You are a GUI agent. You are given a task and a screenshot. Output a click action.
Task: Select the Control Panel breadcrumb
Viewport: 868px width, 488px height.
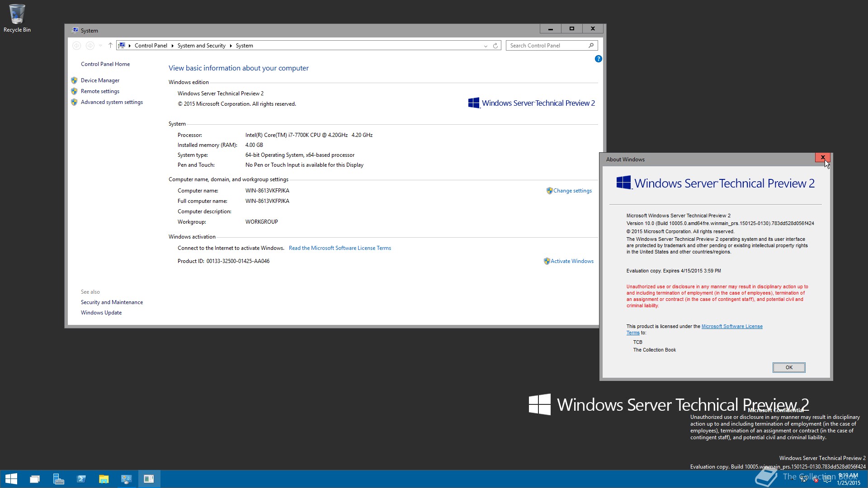click(x=151, y=46)
